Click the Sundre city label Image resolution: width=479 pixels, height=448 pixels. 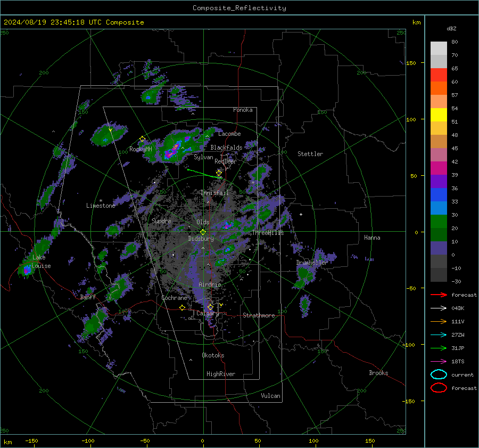161,221
